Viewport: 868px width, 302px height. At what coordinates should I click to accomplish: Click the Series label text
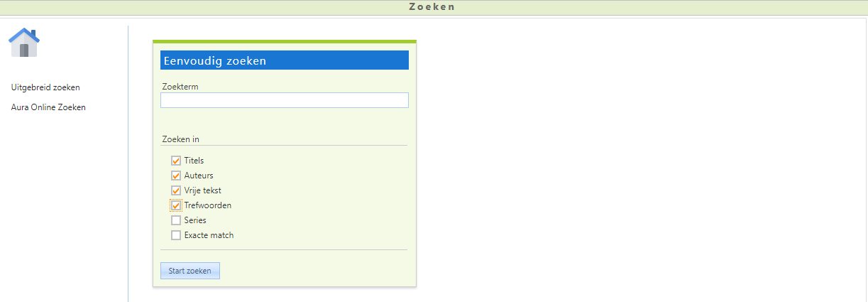195,220
